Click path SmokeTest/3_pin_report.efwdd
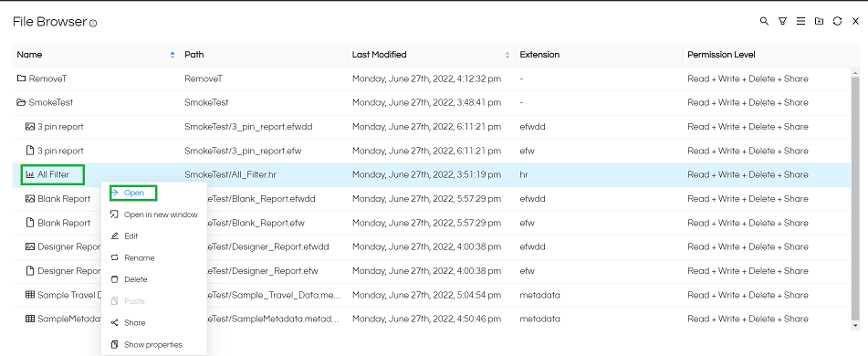The image size is (868, 356). tap(248, 127)
